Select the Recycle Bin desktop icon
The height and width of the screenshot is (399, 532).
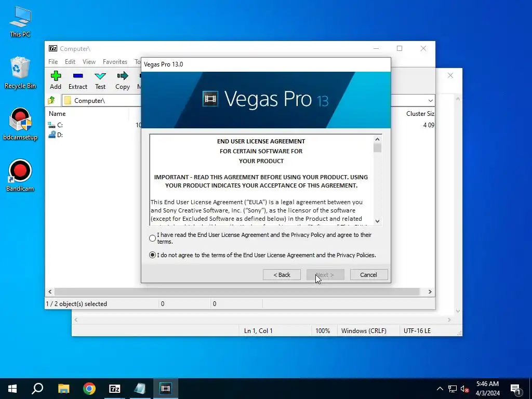tap(20, 73)
